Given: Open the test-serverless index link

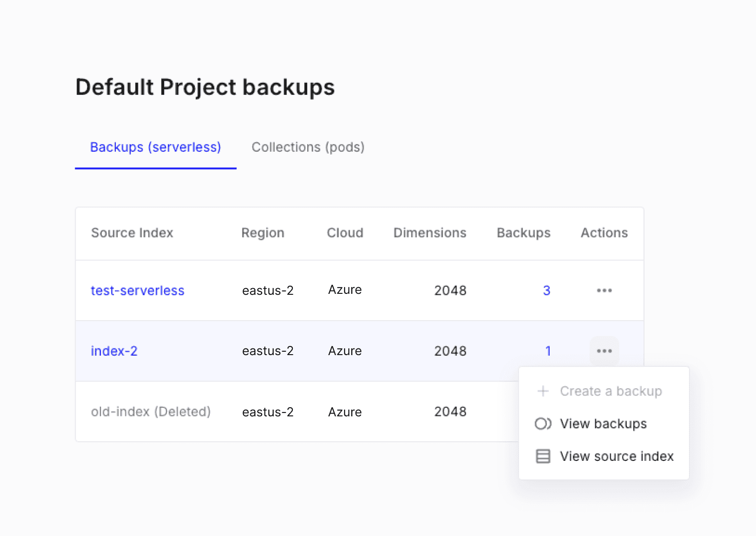Looking at the screenshot, I should [137, 290].
